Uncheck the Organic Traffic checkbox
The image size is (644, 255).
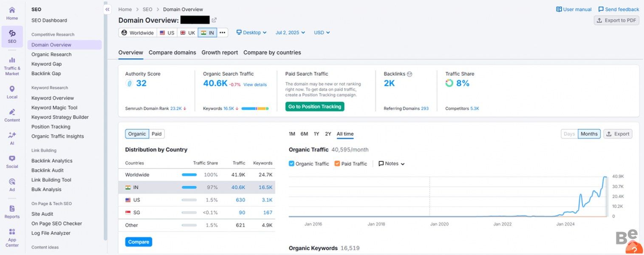coord(291,164)
